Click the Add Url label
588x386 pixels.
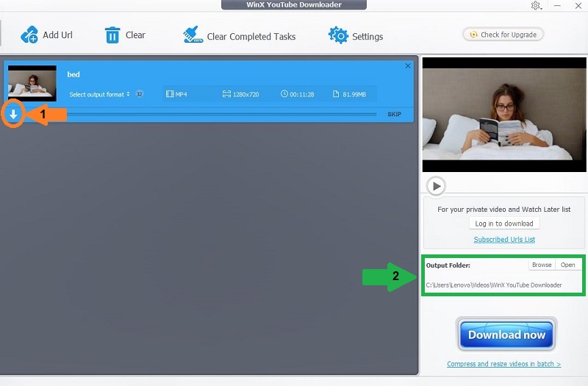click(57, 35)
